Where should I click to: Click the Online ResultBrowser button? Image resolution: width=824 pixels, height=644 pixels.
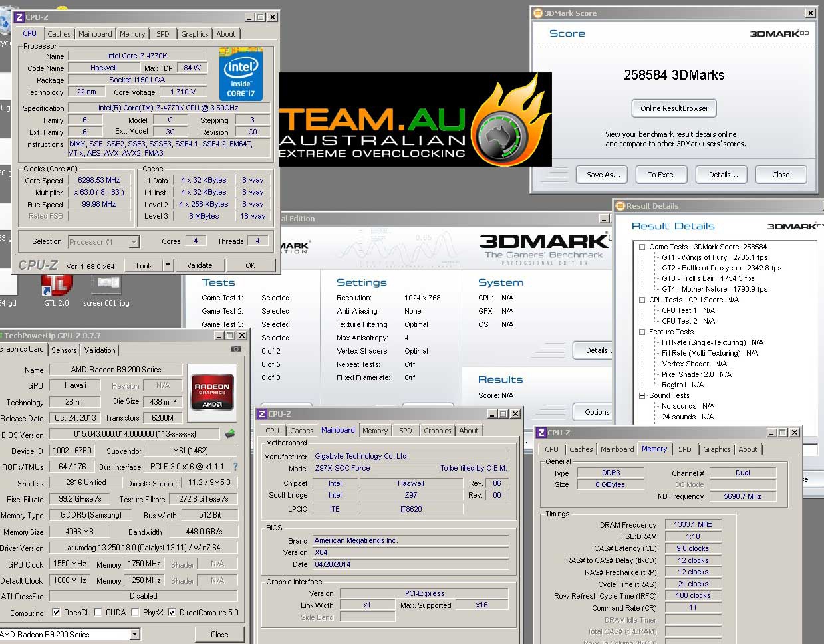tap(674, 108)
